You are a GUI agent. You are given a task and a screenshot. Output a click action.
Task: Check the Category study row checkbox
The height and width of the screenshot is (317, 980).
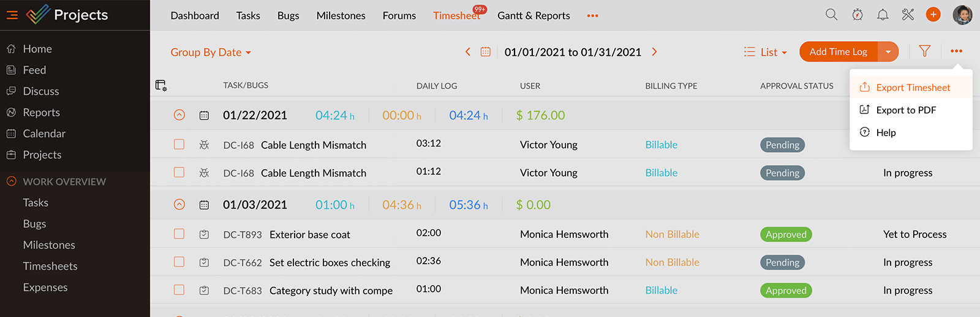179,290
